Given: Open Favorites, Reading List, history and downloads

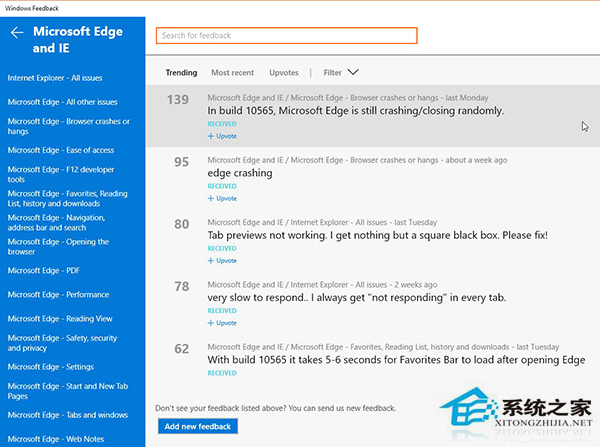Looking at the screenshot, I should tap(67, 199).
